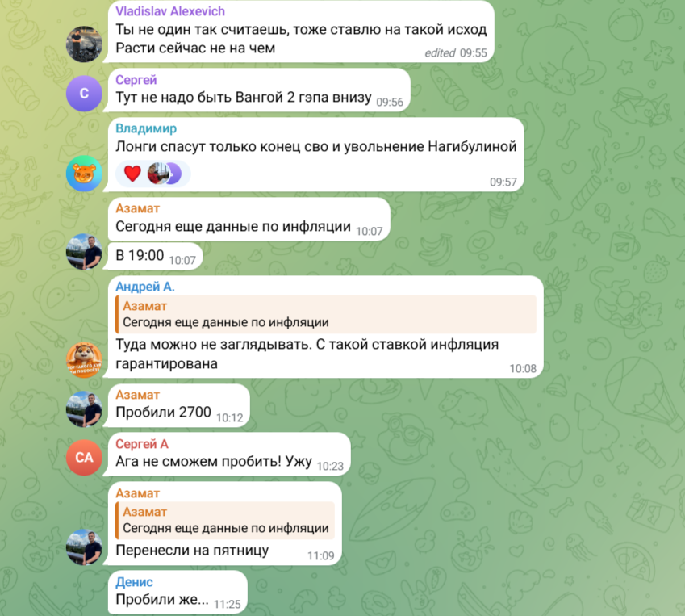
Task: Open the red 'CA' avatar of Сергей А
Action: pyautogui.click(x=84, y=457)
